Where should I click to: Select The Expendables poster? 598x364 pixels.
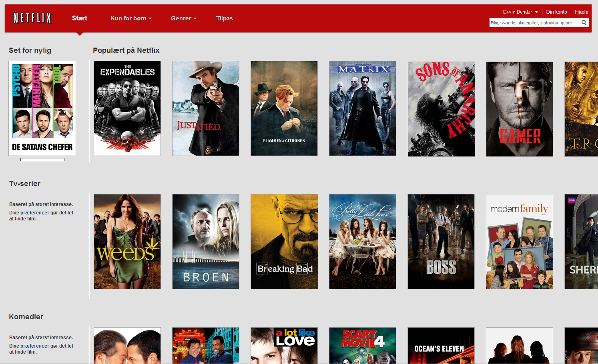point(127,108)
